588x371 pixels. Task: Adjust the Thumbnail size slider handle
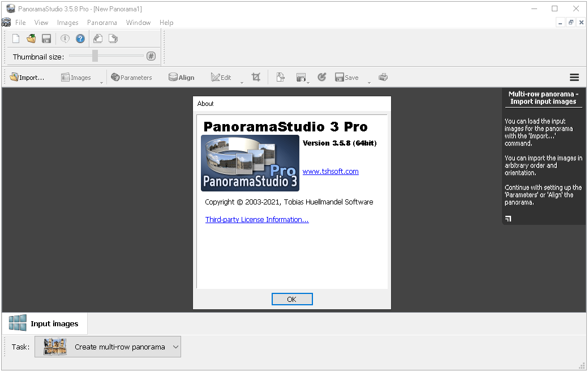click(x=95, y=56)
